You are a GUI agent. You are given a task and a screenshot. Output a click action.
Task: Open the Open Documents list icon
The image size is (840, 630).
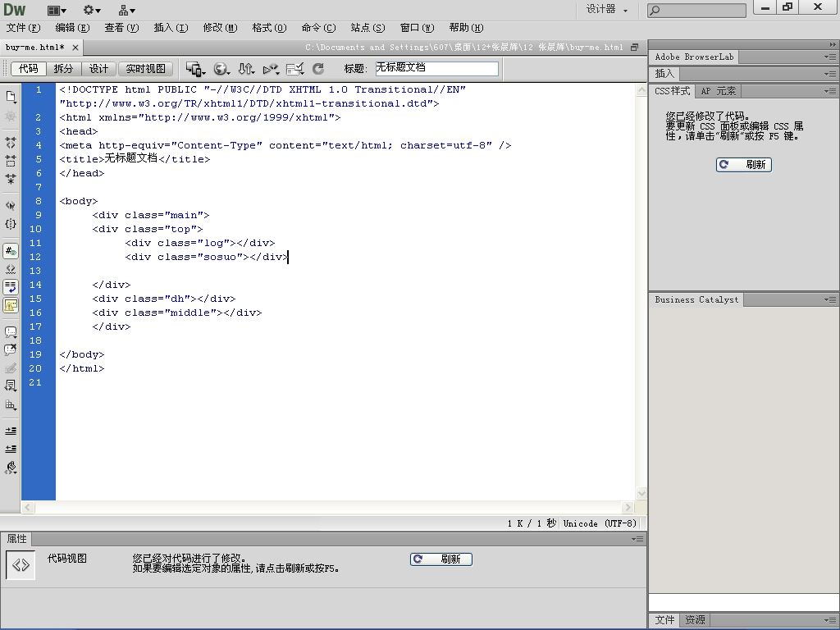tap(11, 97)
